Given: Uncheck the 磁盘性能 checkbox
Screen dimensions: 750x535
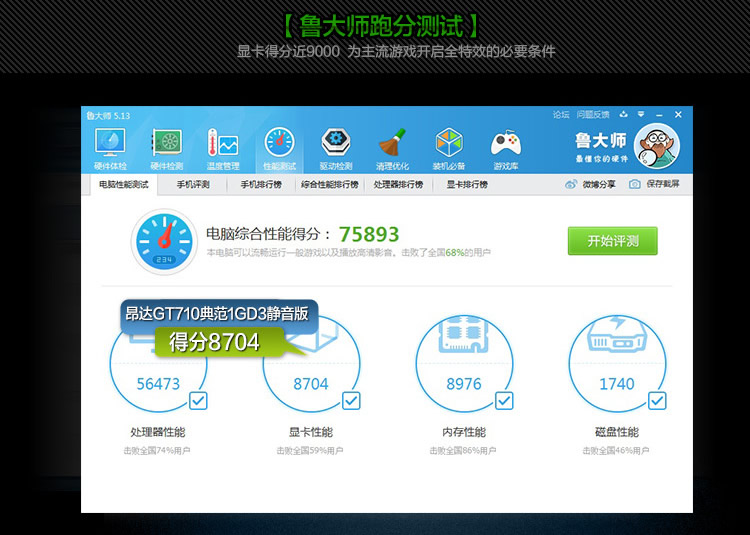Looking at the screenshot, I should click(x=657, y=401).
